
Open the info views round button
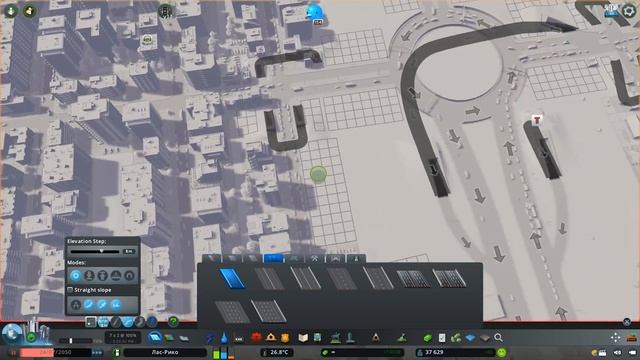tap(11, 333)
